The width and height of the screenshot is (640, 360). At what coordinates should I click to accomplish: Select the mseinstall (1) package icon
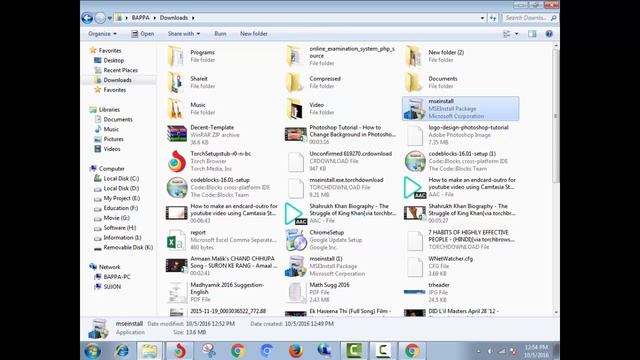(296, 266)
